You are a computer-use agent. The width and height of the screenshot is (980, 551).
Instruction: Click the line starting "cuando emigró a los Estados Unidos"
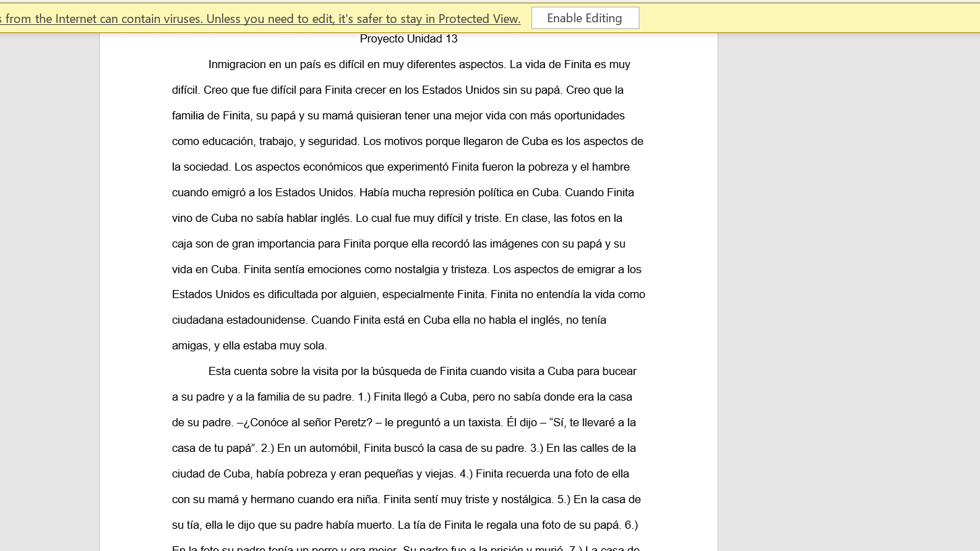tap(403, 193)
